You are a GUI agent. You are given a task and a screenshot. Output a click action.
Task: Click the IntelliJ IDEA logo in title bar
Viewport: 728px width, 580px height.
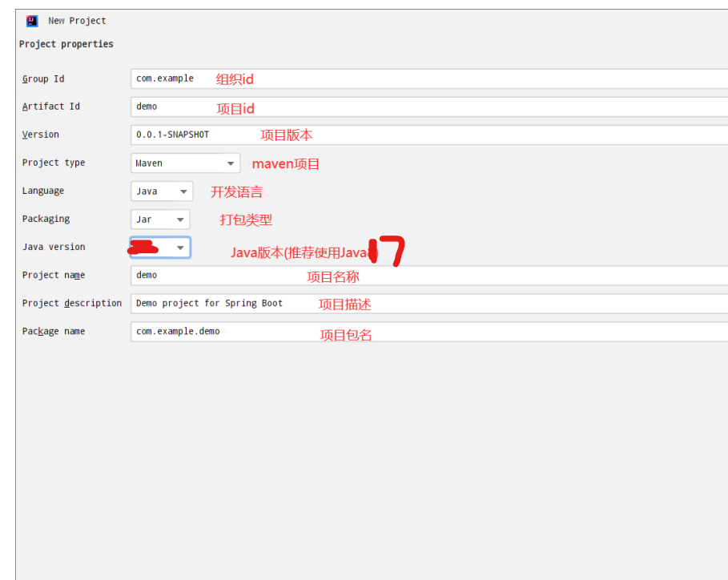click(x=32, y=21)
